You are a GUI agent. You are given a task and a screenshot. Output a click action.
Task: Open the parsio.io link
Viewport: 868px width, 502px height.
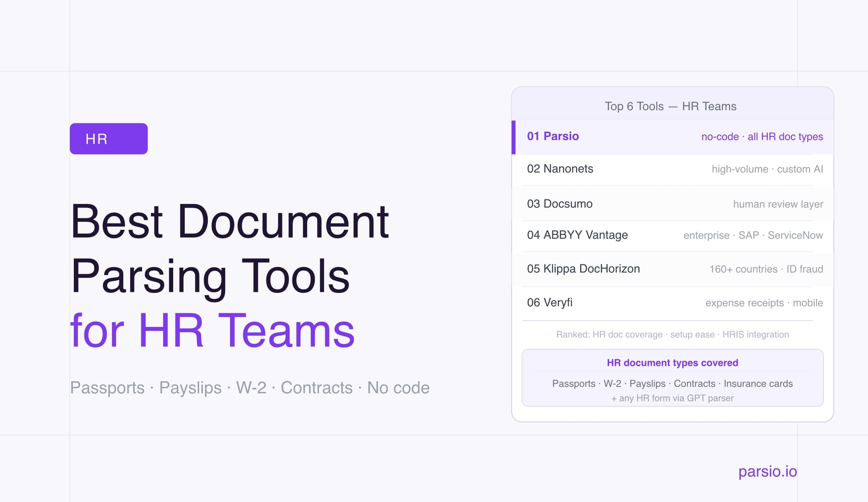pos(767,471)
